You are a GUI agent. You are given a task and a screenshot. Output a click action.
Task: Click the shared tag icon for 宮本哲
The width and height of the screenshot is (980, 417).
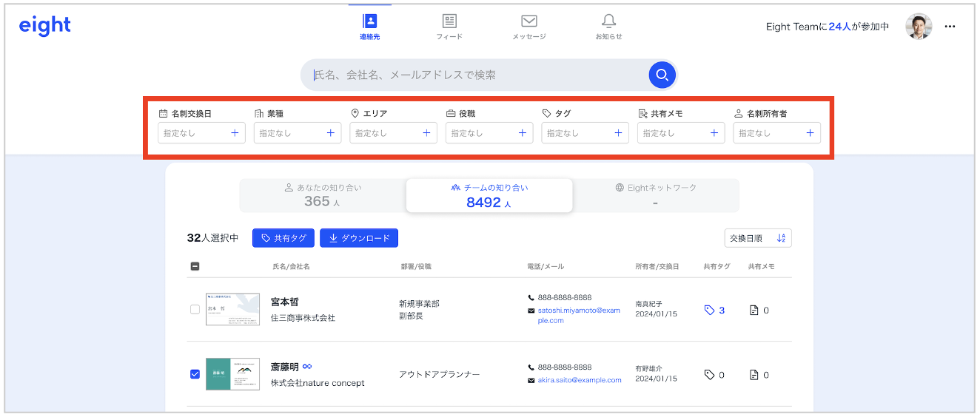(x=709, y=311)
